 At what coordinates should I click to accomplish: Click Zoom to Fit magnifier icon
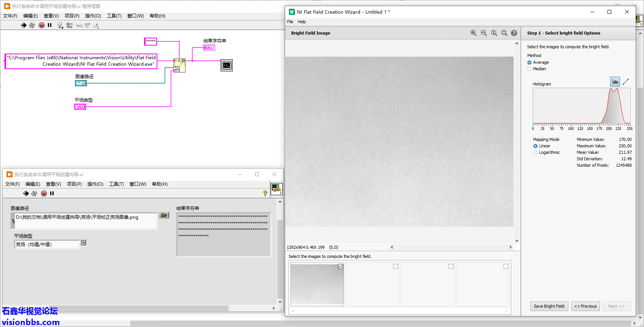pyautogui.click(x=504, y=33)
